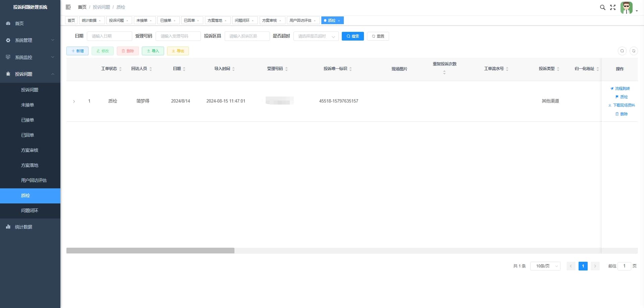
Task: Close the 已接单 tab with its x
Action: click(x=174, y=21)
